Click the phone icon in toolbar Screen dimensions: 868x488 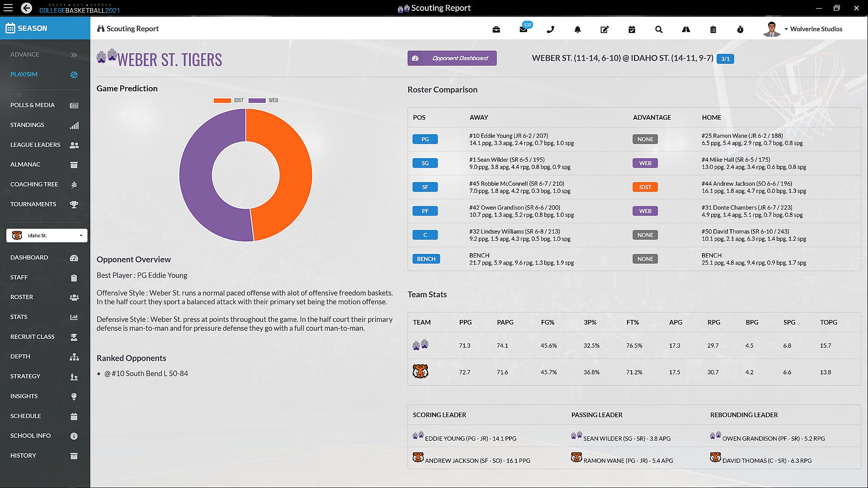point(550,29)
